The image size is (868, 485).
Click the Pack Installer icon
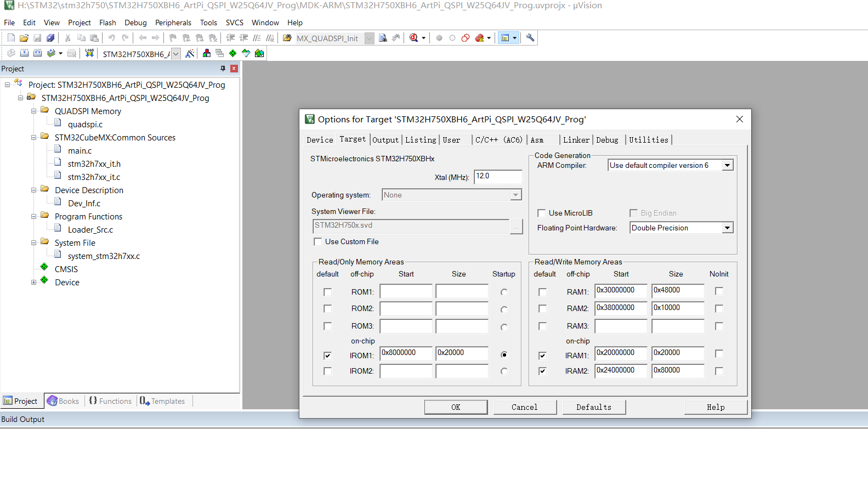tap(259, 53)
